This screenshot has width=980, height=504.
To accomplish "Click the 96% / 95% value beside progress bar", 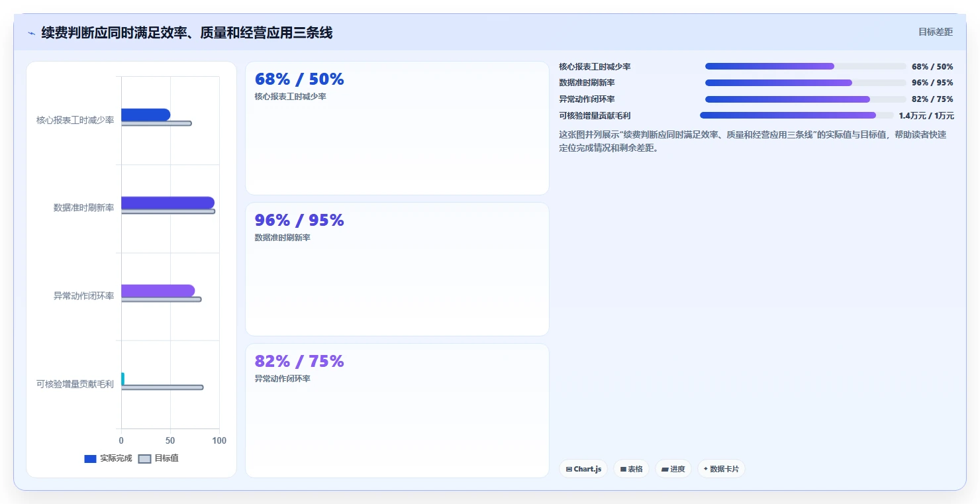I will coord(932,83).
